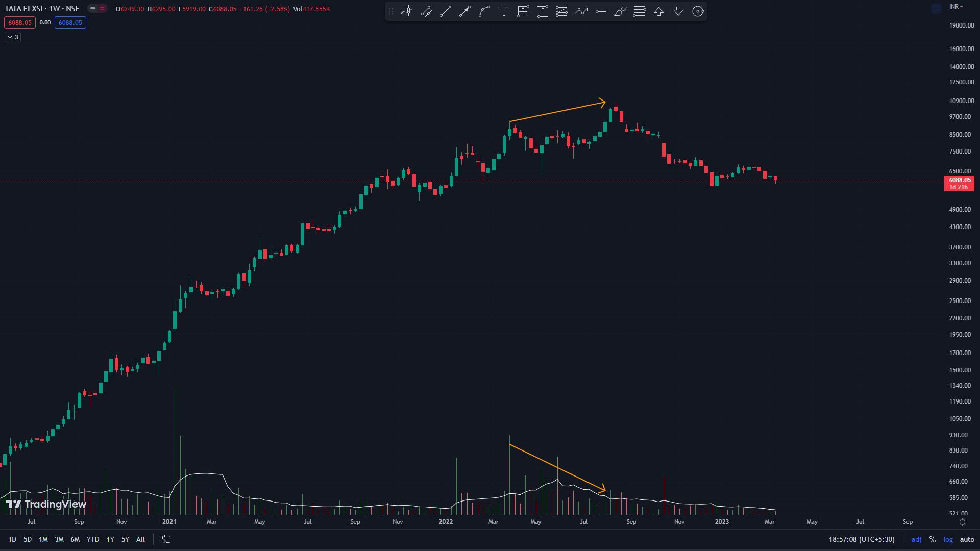
Task: Select the Arrow Up marker tool
Action: pyautogui.click(x=659, y=11)
